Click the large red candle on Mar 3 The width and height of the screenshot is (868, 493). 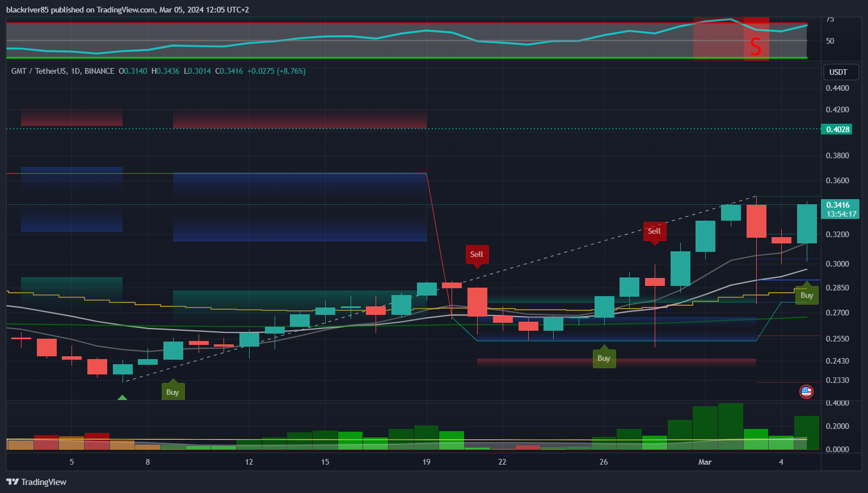(x=756, y=221)
